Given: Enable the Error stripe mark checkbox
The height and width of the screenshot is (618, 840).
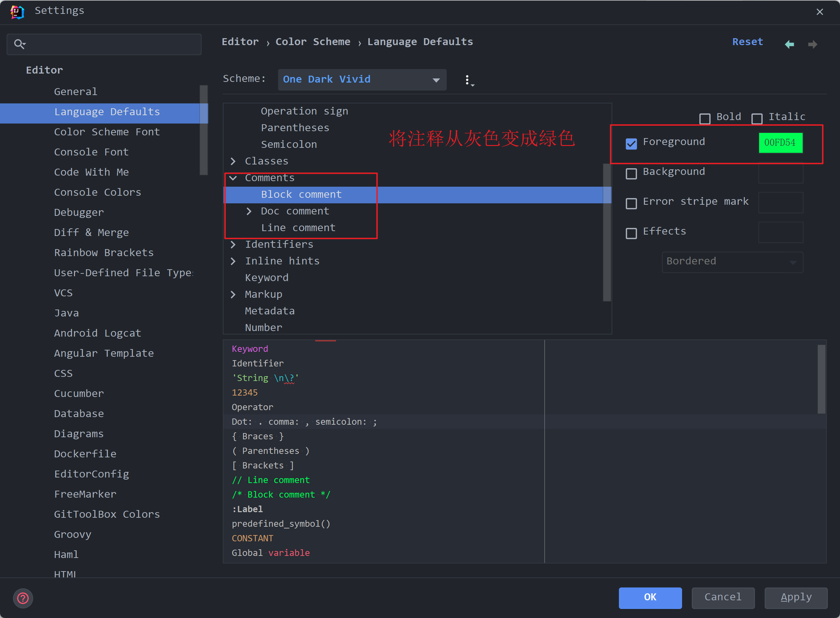Looking at the screenshot, I should pos(632,203).
